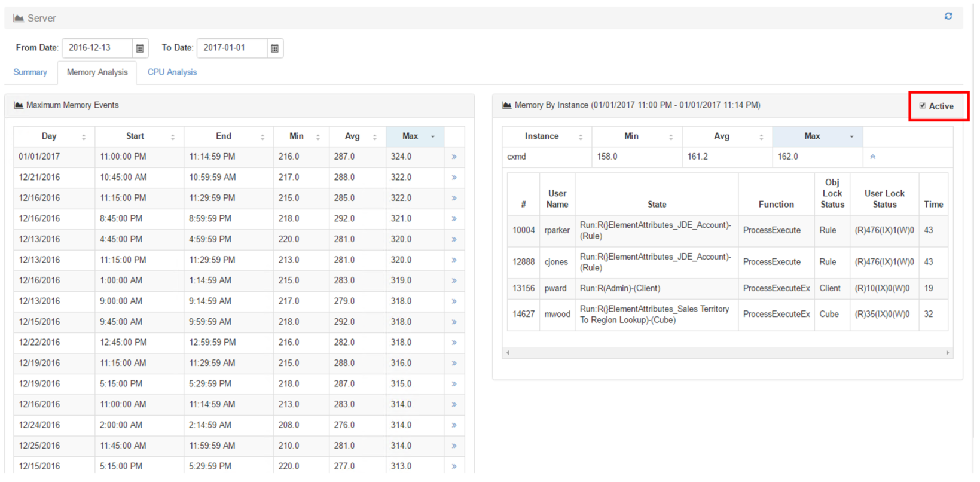Switch to the Summary tab
980x482 pixels.
point(30,72)
